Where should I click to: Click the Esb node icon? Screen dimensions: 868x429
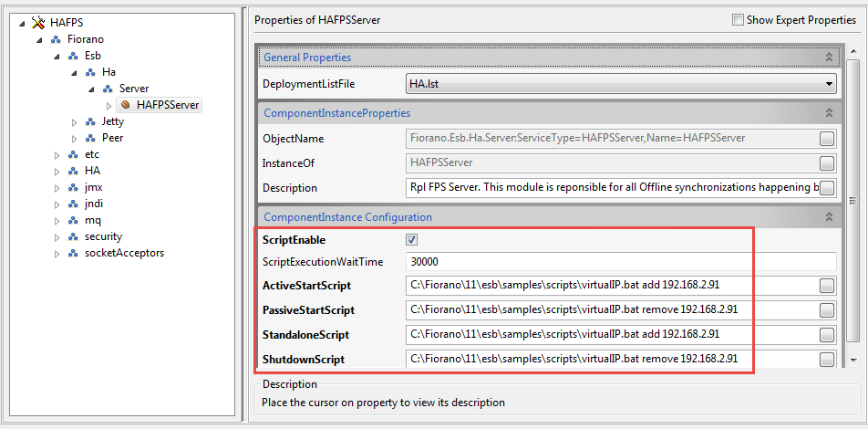73,56
